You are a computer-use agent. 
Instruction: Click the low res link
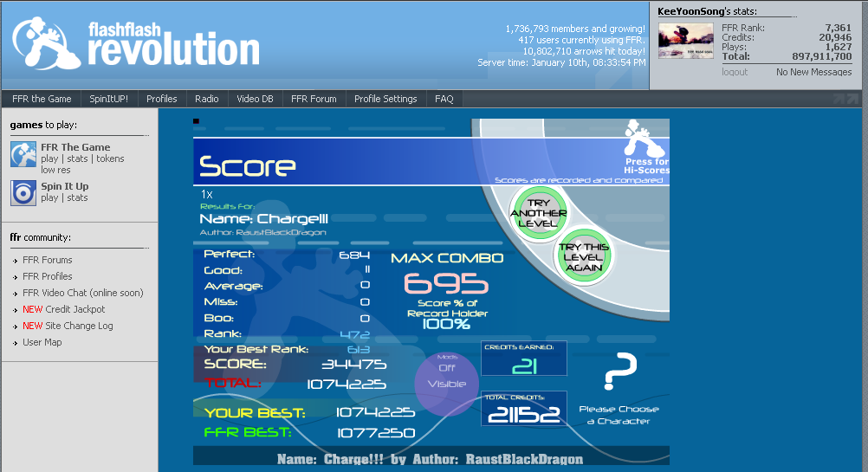pyautogui.click(x=55, y=170)
